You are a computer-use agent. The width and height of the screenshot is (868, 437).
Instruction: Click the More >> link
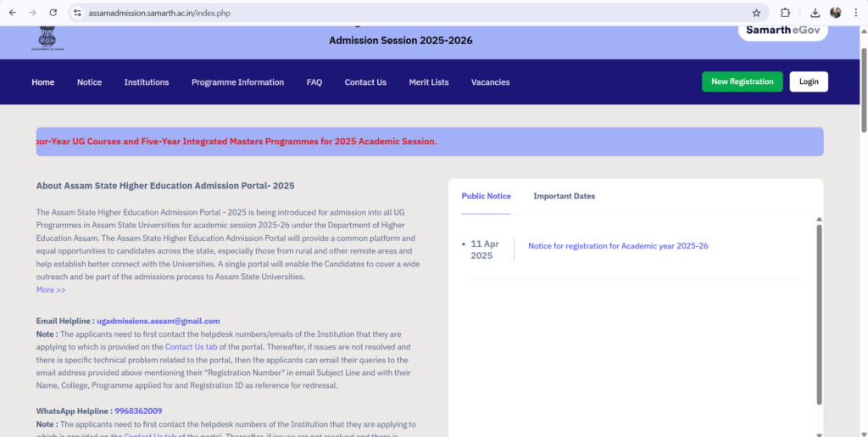coord(51,289)
